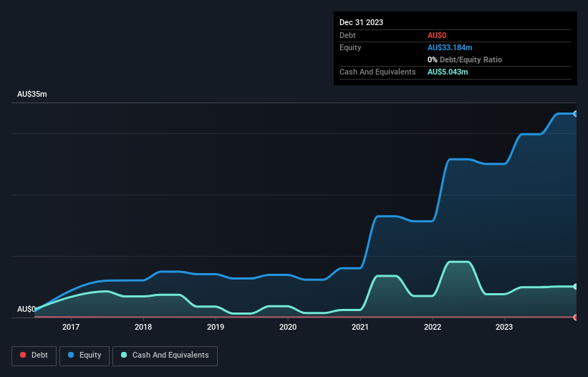The image size is (588, 377).
Task: Click the red Debt legend dot
Action: pos(23,355)
